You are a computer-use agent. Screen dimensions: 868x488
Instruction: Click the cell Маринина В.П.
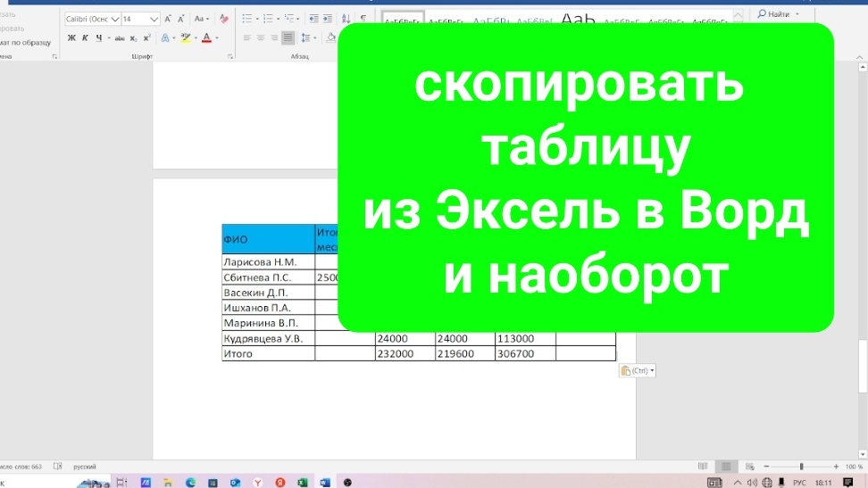click(269, 323)
